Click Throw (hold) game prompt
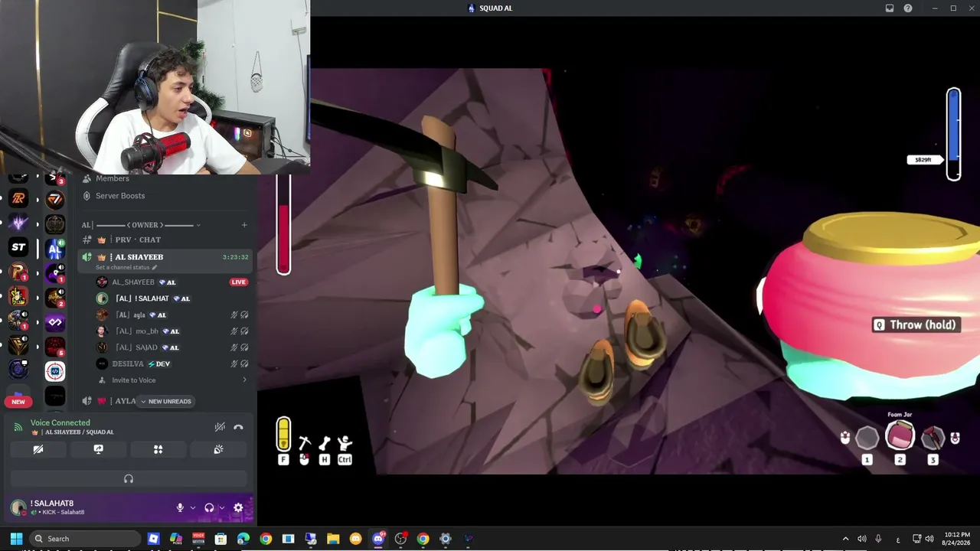The image size is (980, 551). (916, 325)
